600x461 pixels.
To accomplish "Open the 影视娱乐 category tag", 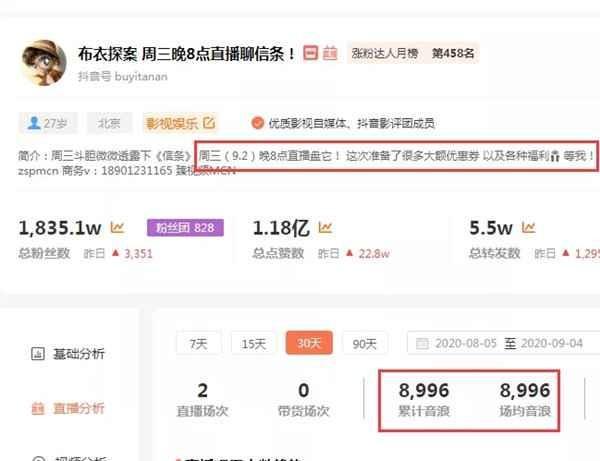I will 181,123.
